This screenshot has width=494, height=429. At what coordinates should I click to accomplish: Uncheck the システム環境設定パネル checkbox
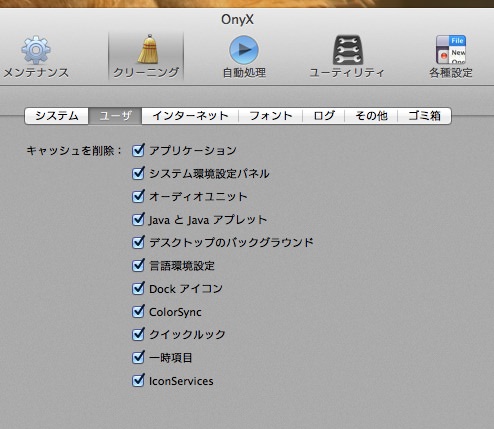pos(138,174)
